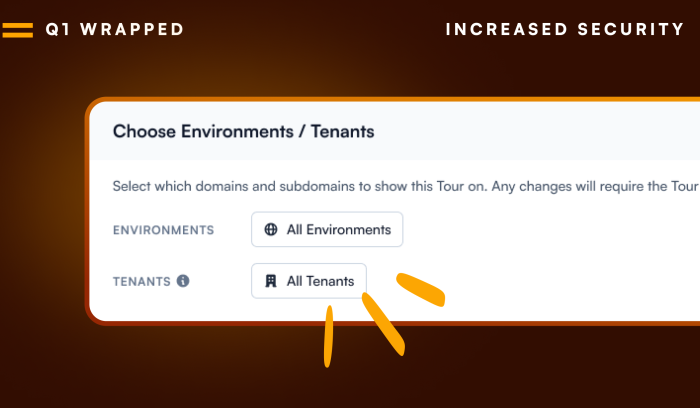Click the ENVIRONMENTS field label
Image resolution: width=700 pixels, height=408 pixels.
coord(163,230)
